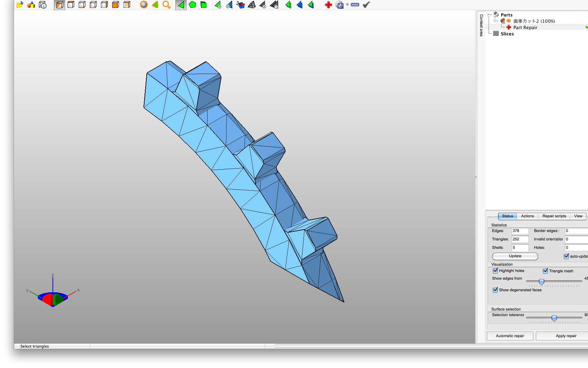Select the measure ruler tool

coord(355,5)
